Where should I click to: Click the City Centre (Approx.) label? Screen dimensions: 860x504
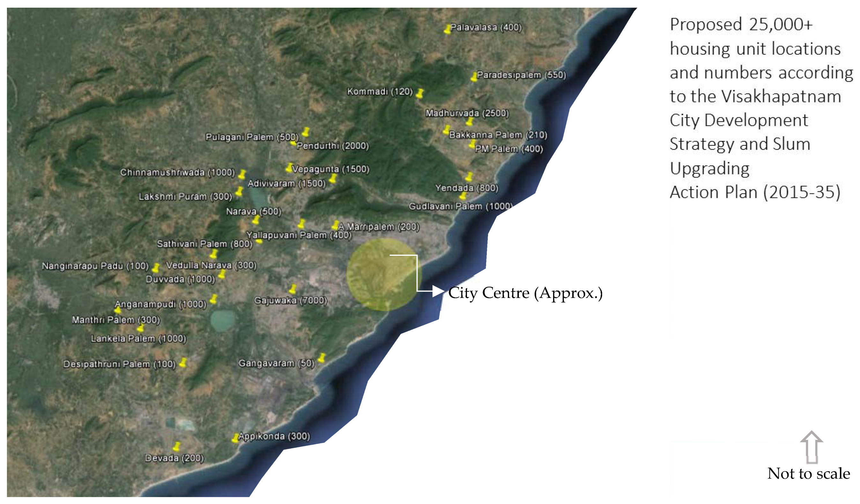tap(525, 293)
